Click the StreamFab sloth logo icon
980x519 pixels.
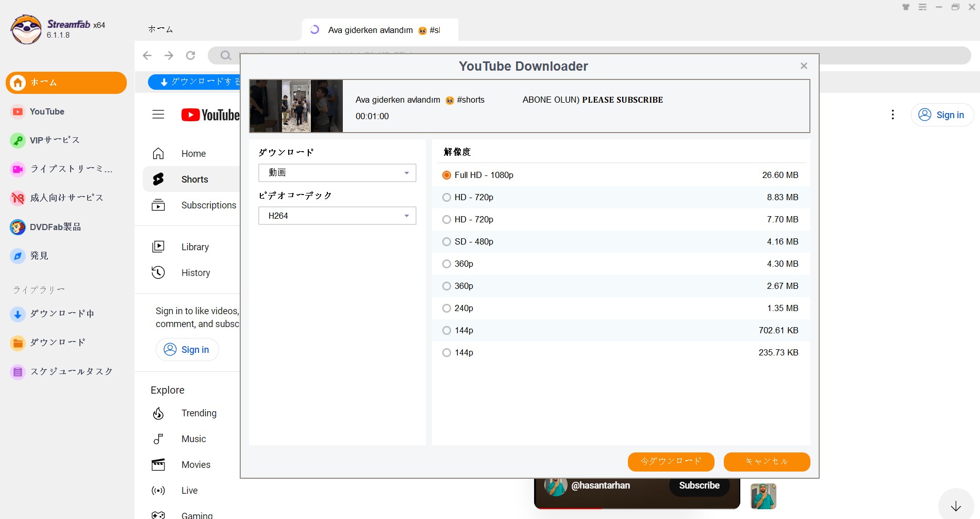[26, 29]
